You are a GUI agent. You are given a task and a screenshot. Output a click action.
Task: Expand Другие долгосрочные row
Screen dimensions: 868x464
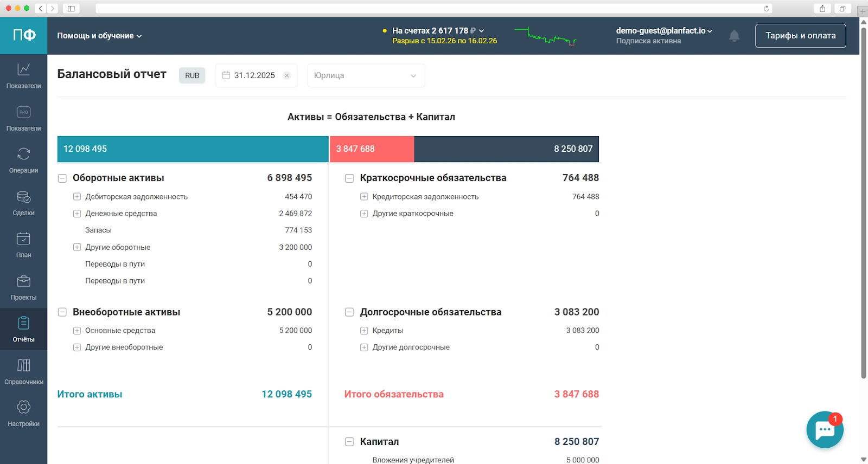[x=364, y=347]
